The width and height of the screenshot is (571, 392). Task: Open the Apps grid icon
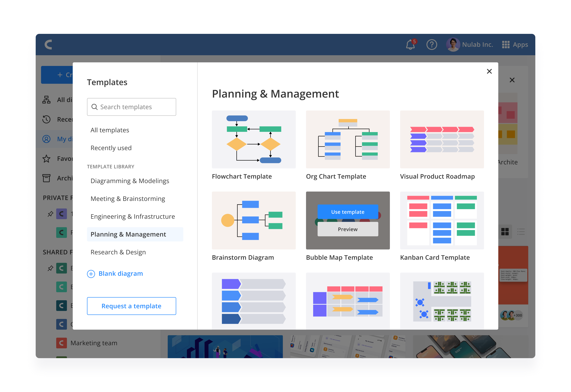point(505,45)
